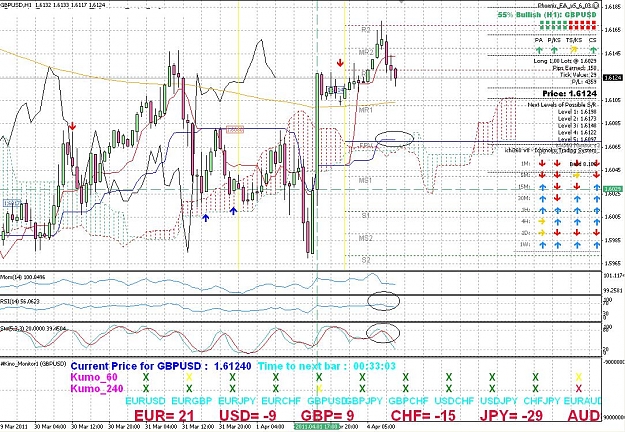The image size is (625, 432).
Task: Click the green CS up arrow
Action: coord(594,50)
